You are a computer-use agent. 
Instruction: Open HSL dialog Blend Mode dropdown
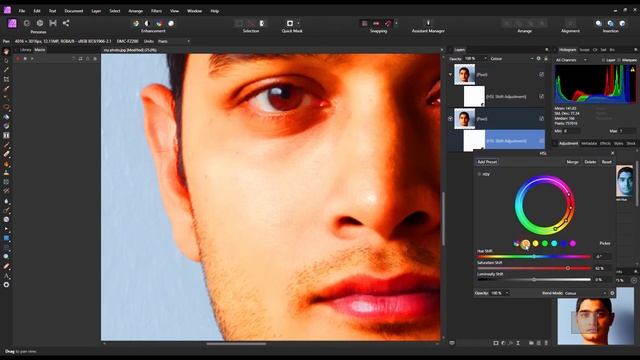tap(586, 293)
